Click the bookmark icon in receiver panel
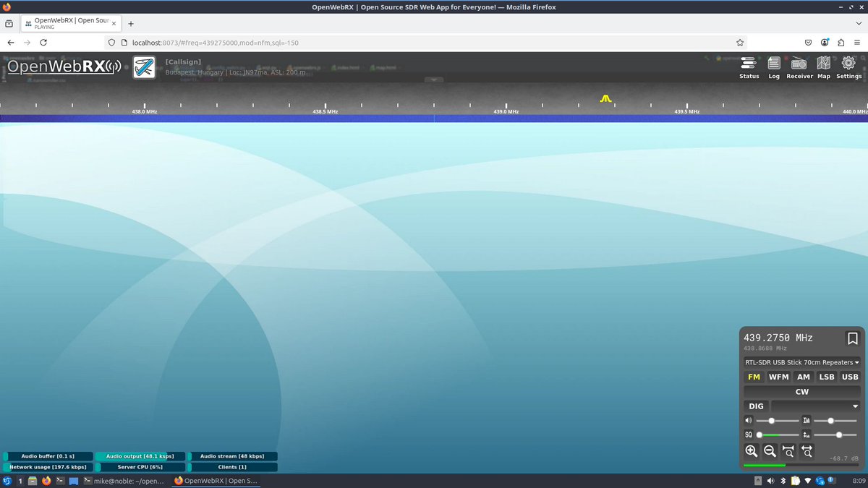868x488 pixels. [853, 338]
